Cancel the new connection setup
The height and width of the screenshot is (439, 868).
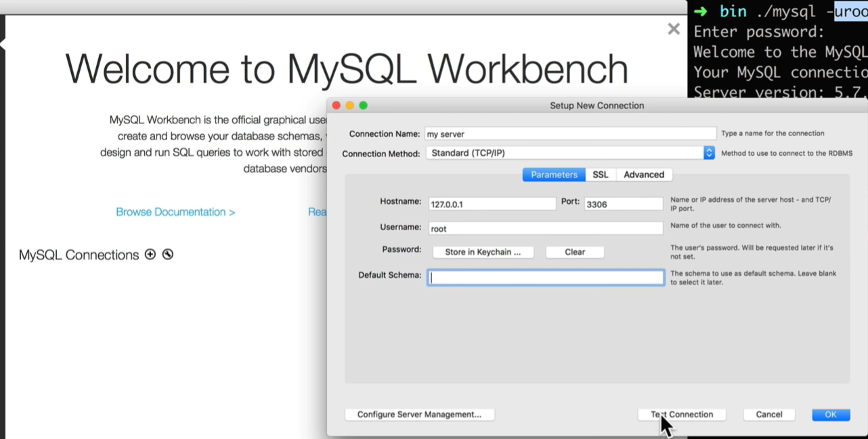coord(769,415)
